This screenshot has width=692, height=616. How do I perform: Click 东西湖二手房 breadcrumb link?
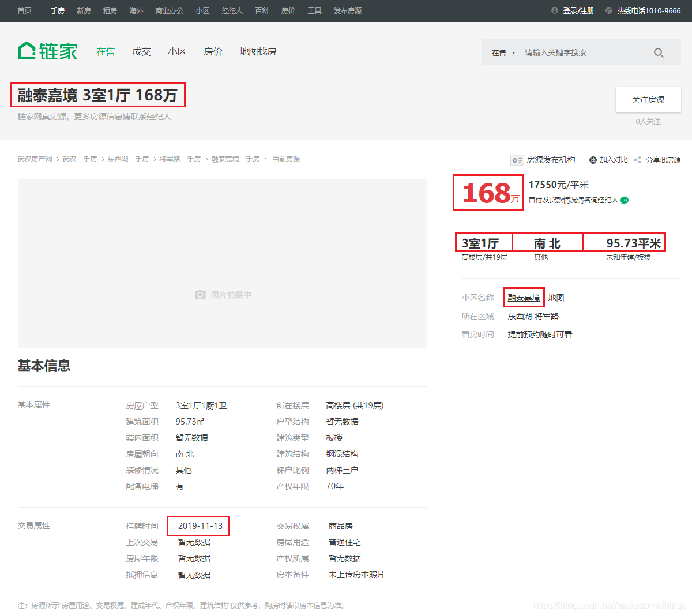point(128,159)
